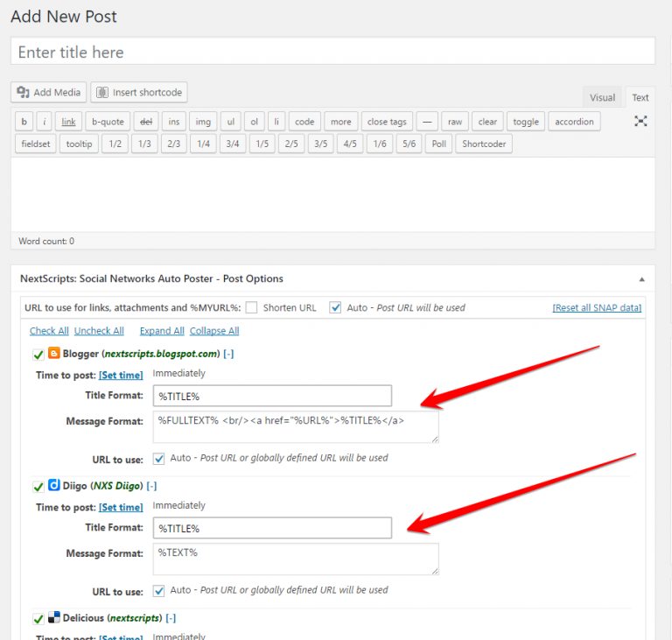Click Set time link for Blogger
Screen dimensions: 672x640
pos(121,375)
